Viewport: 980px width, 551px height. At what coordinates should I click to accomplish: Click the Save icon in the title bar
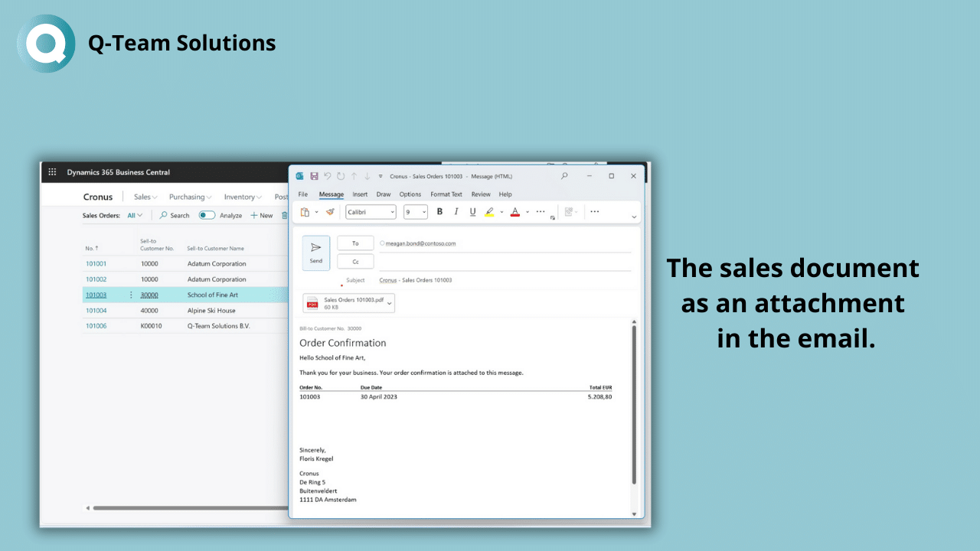314,176
